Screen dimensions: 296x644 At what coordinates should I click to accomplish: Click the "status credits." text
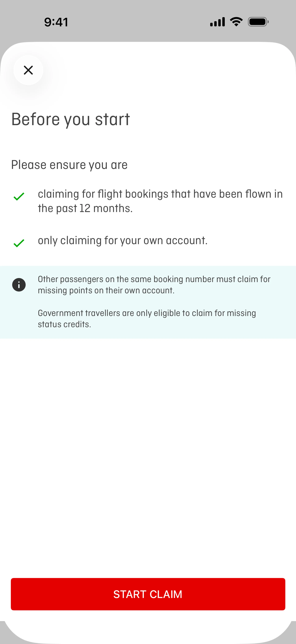(64, 324)
